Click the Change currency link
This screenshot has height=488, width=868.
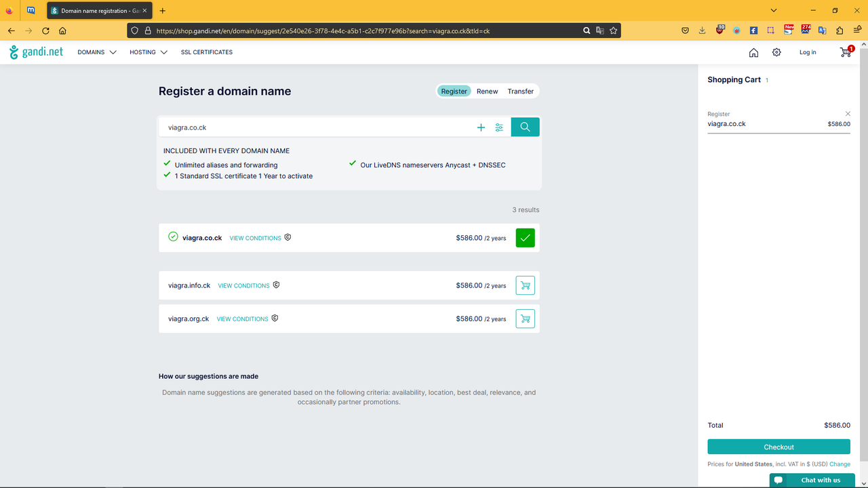point(840,464)
